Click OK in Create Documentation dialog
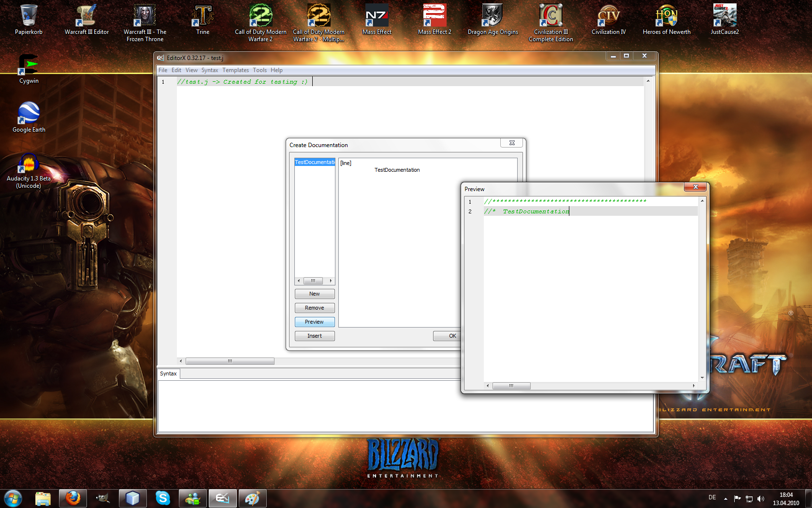The image size is (812, 508). 448,336
